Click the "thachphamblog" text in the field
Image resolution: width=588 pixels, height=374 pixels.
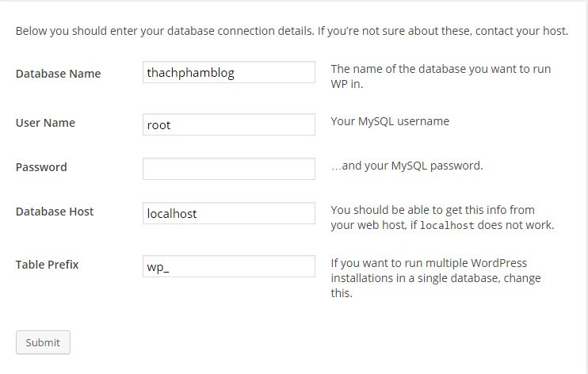(x=190, y=73)
